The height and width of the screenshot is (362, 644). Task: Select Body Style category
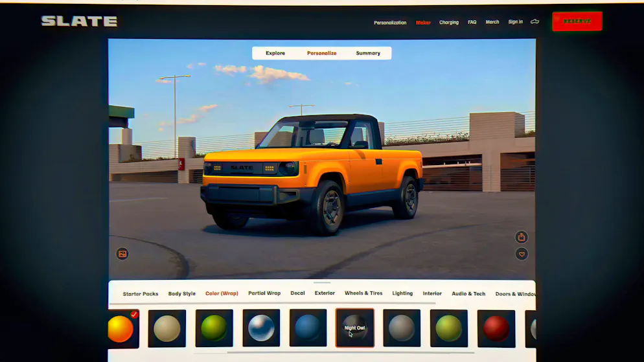(x=182, y=294)
